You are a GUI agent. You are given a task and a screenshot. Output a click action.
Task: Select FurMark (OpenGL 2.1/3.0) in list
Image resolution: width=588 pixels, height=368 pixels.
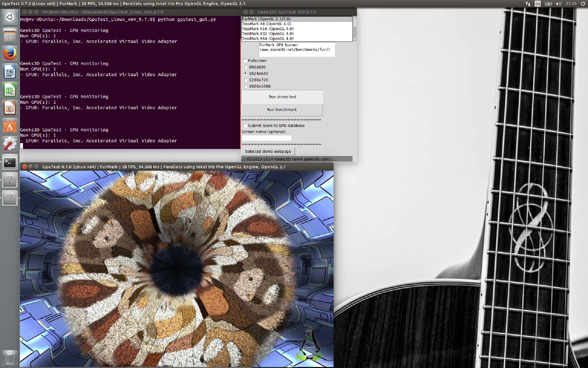(297, 19)
